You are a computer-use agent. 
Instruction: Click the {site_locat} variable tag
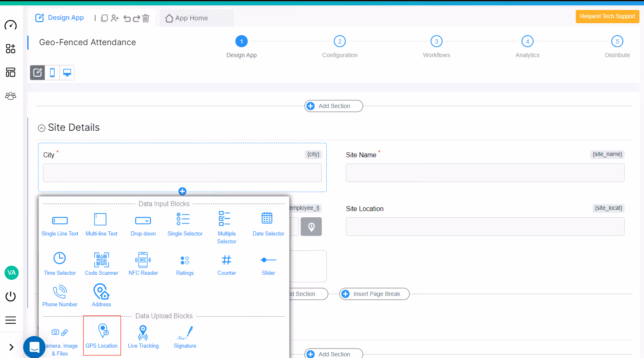608,208
